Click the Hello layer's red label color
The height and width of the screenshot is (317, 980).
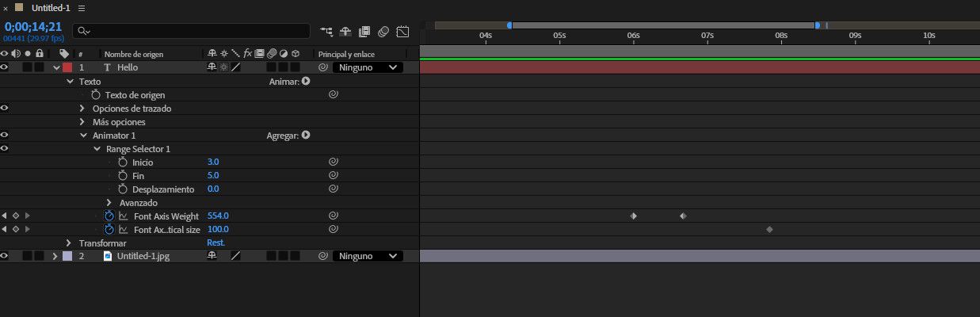click(67, 67)
